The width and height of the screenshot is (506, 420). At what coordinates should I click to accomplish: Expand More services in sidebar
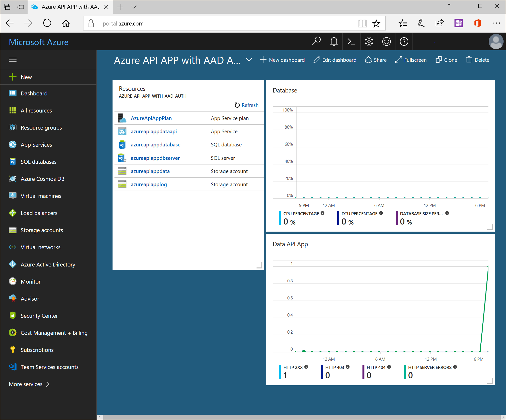29,384
